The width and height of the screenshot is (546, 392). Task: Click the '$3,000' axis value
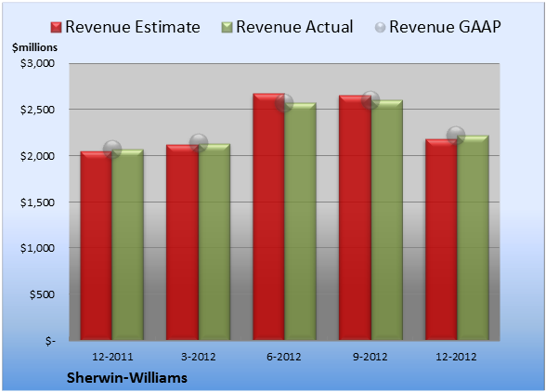click(x=37, y=63)
